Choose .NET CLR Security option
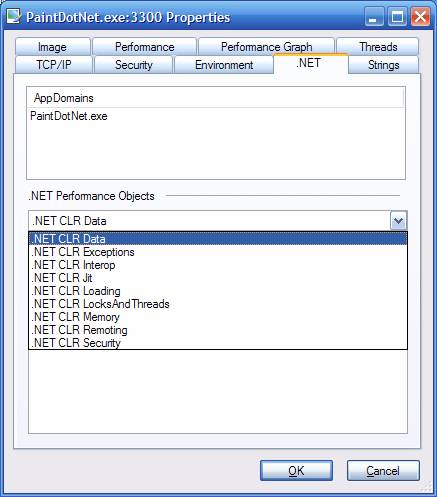 click(x=218, y=343)
